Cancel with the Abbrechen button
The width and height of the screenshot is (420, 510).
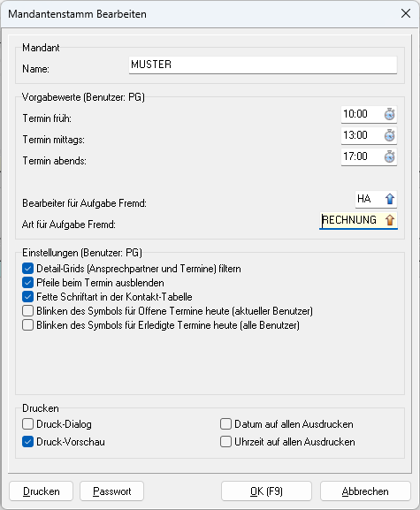click(365, 491)
